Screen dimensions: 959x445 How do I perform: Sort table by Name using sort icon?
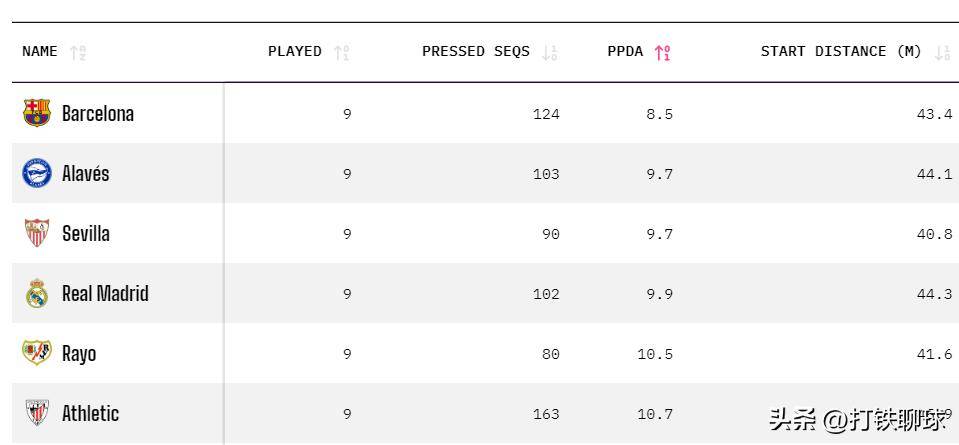coord(79,52)
